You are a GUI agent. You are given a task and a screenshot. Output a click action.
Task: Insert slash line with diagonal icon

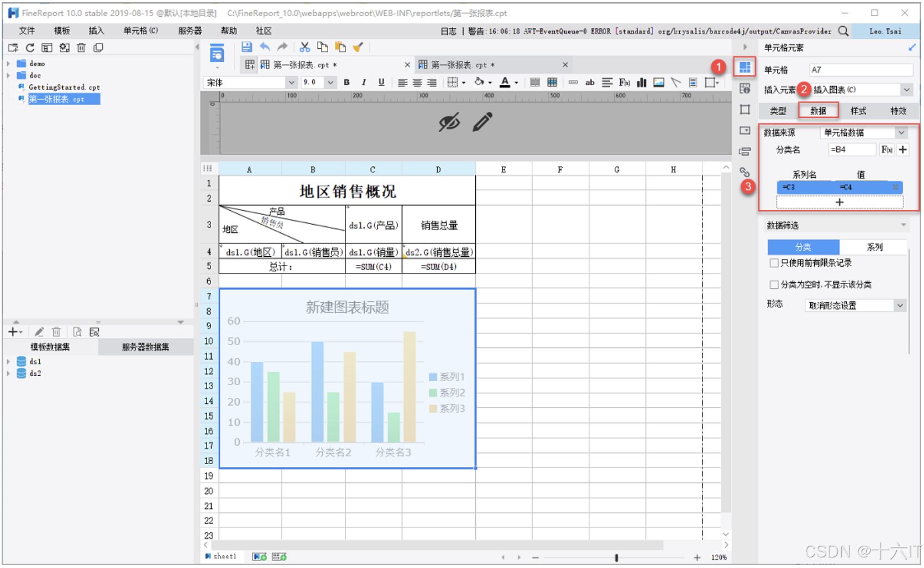coord(676,82)
